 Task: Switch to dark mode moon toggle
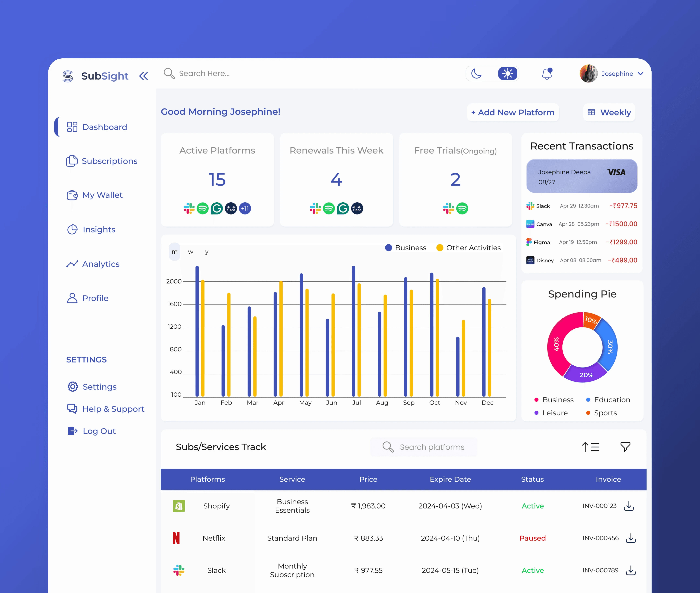(476, 74)
